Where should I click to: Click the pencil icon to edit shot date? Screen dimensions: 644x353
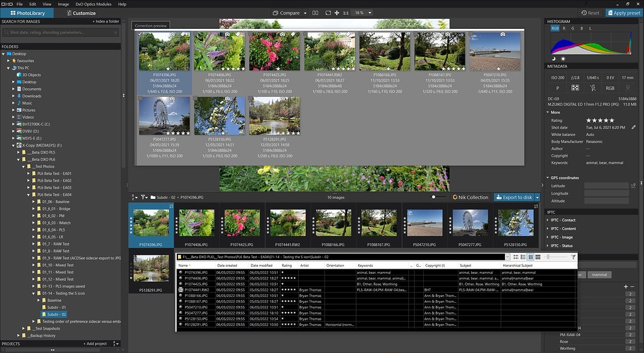pos(633,127)
